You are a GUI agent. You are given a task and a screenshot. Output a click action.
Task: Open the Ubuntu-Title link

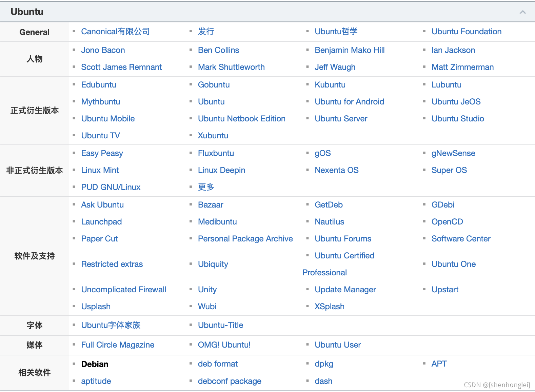(221, 325)
